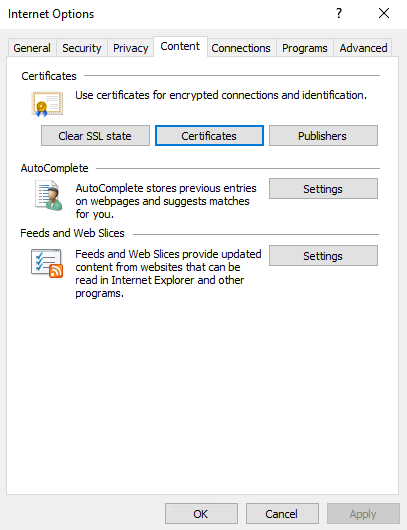Image resolution: width=407 pixels, height=530 pixels.
Task: Click the Publishers button
Action: click(x=323, y=136)
